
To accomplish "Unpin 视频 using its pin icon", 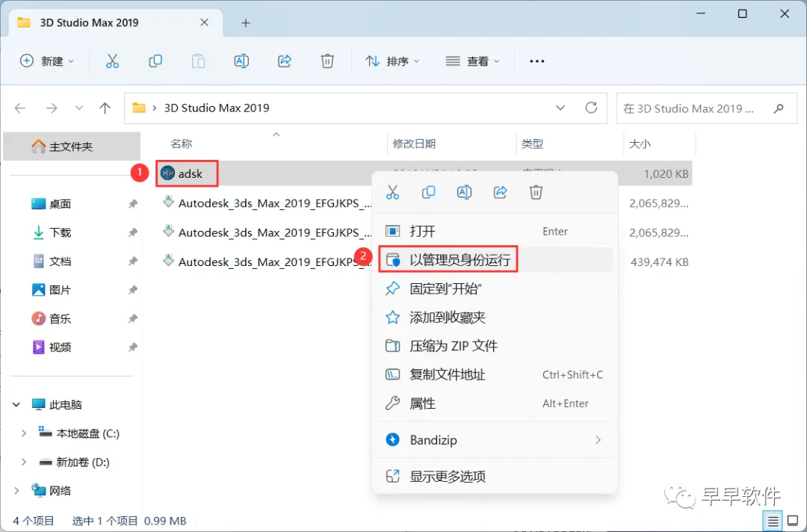I will click(133, 347).
